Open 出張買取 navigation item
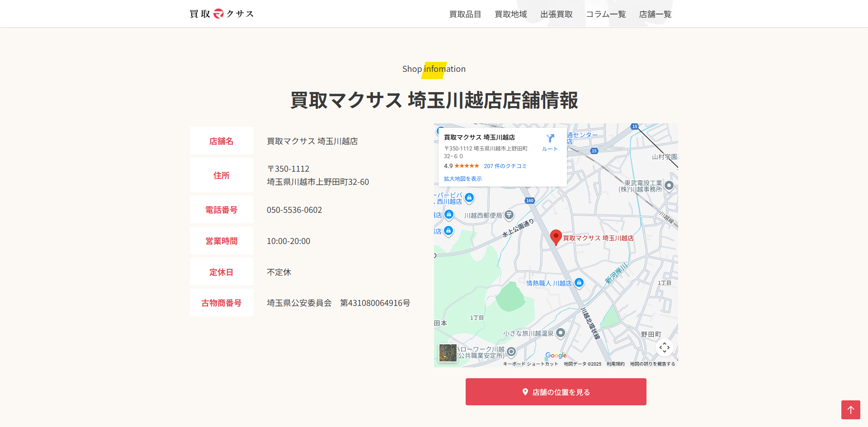 point(557,14)
